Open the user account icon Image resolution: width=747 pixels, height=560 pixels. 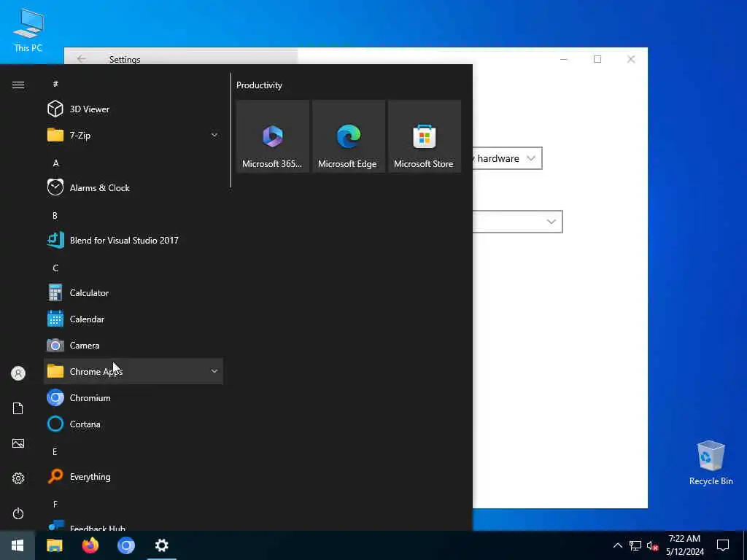[x=18, y=373]
